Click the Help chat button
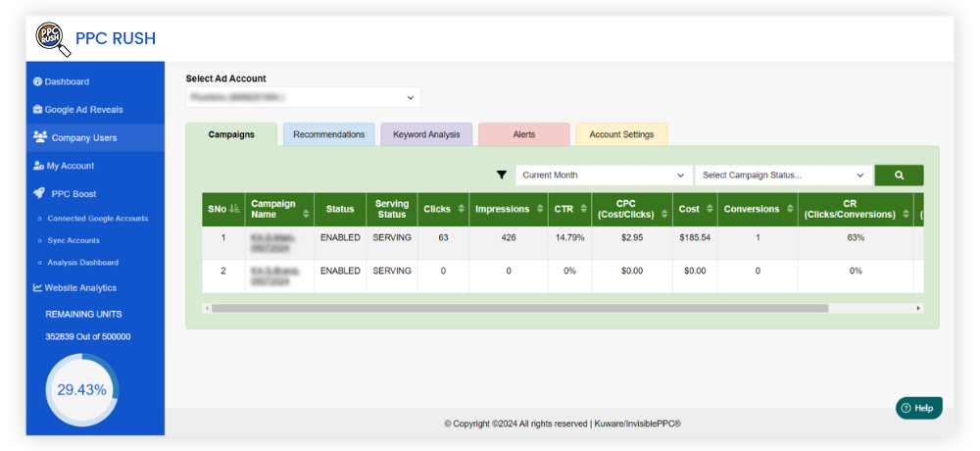This screenshot has width=980, height=451. click(x=919, y=408)
